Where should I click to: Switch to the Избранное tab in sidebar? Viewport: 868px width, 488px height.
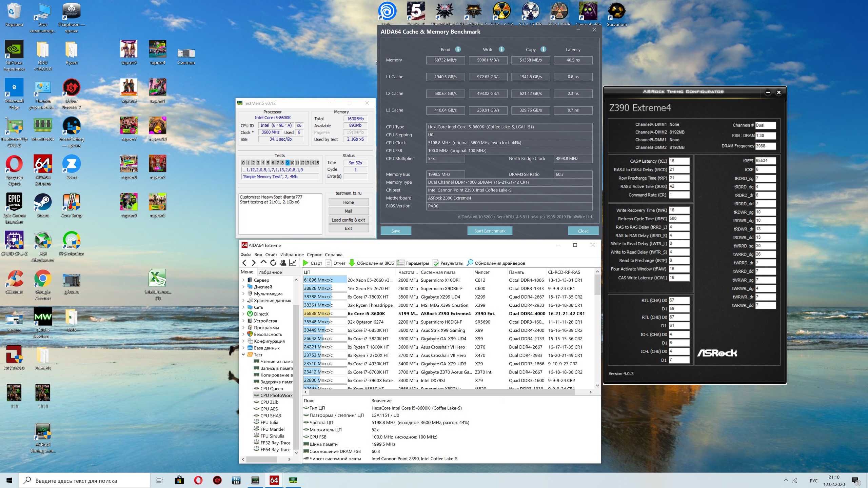[270, 272]
